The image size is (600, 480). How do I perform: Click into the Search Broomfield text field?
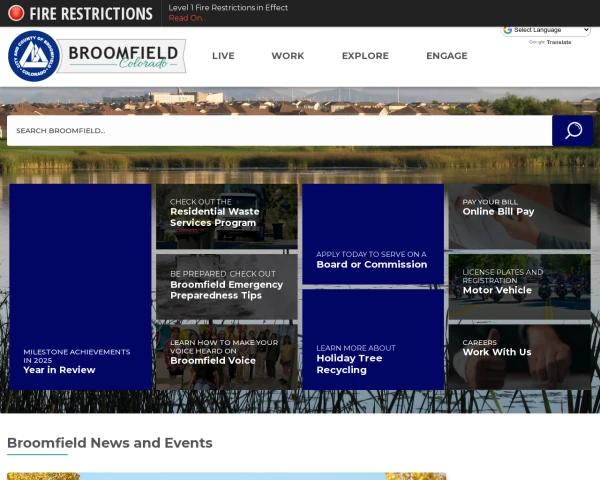pos(279,131)
